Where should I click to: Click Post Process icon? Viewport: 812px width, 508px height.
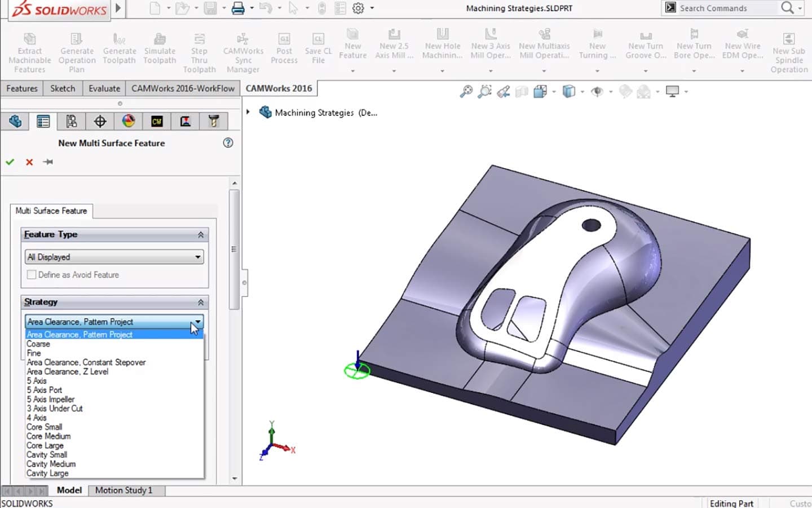coord(284,39)
